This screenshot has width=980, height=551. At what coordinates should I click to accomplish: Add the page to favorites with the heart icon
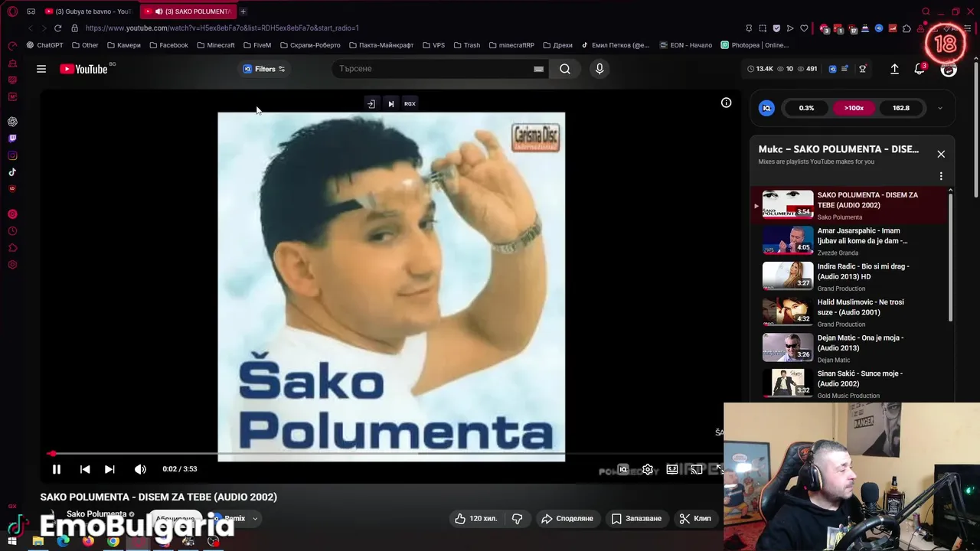[804, 28]
